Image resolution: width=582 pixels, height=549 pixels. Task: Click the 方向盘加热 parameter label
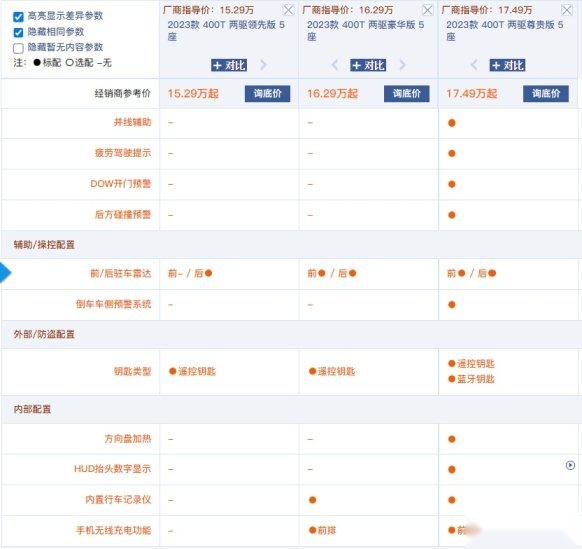(128, 439)
